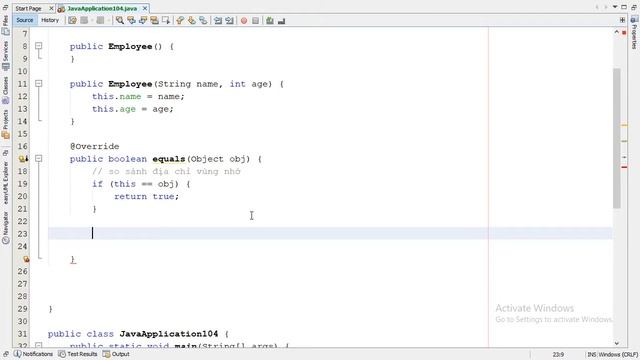Open the Start Page tab

pyautogui.click(x=29, y=8)
